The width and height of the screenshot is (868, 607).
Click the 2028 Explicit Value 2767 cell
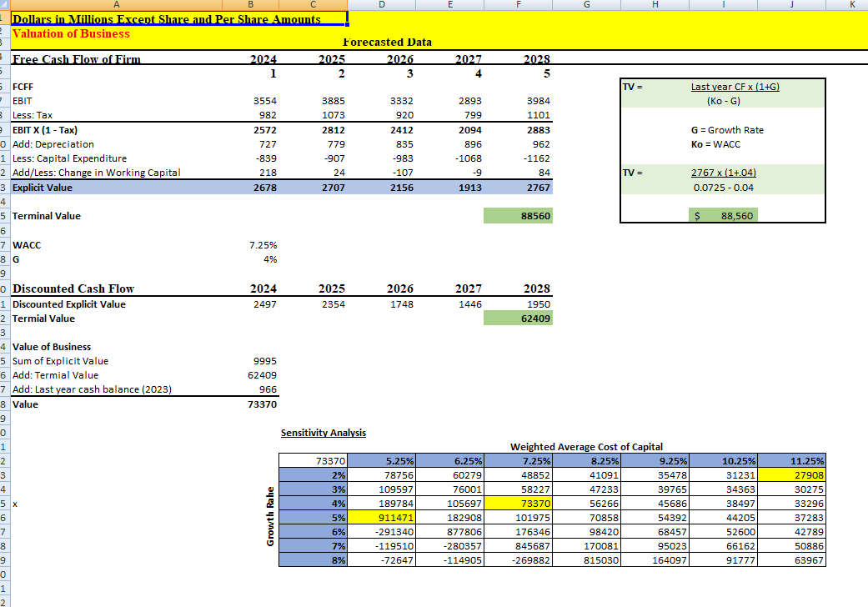[517, 188]
